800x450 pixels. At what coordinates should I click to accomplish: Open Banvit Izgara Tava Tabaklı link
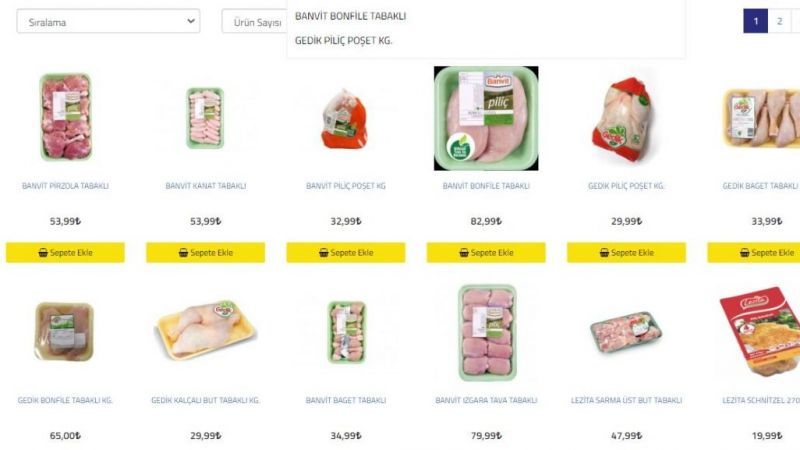[486, 401]
